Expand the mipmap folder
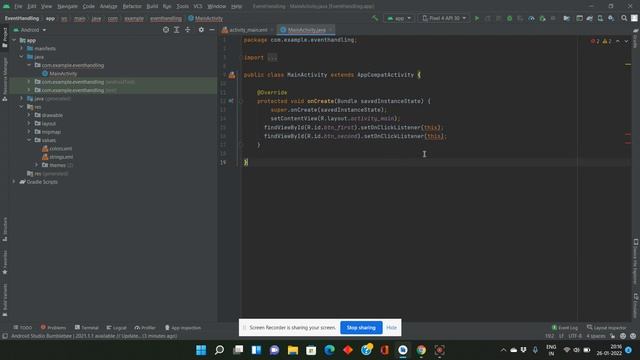Screen dimensions: 640x360 [29, 132]
